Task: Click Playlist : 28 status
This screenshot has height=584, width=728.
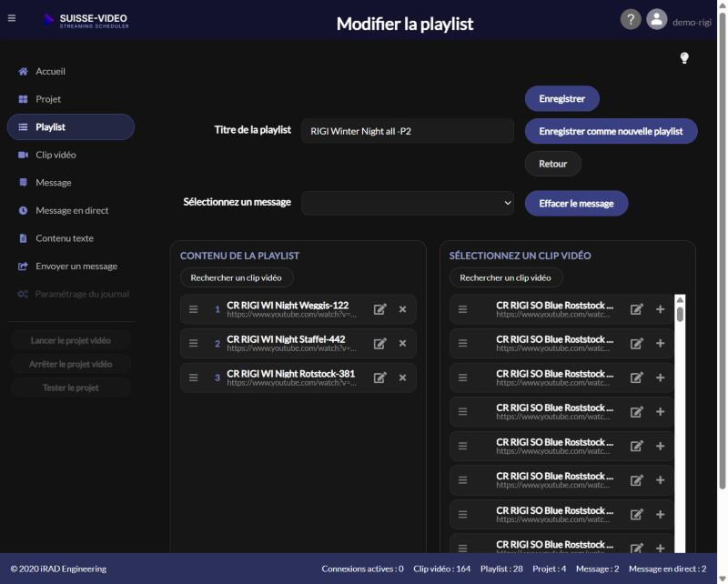Action: (501, 569)
